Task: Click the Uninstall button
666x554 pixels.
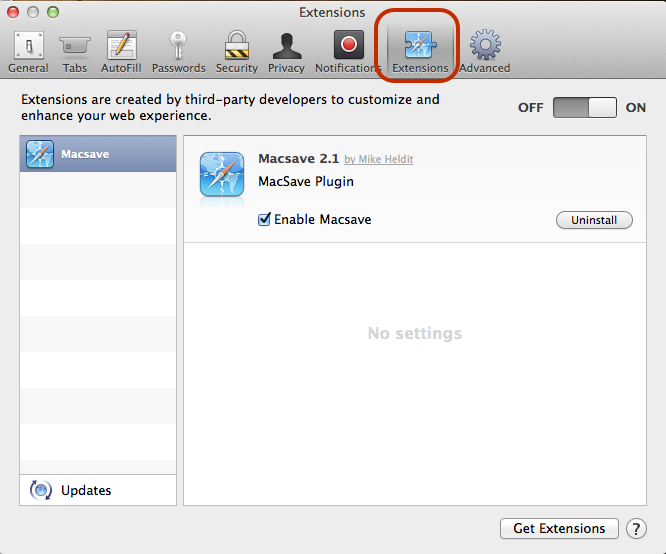Action: (594, 220)
